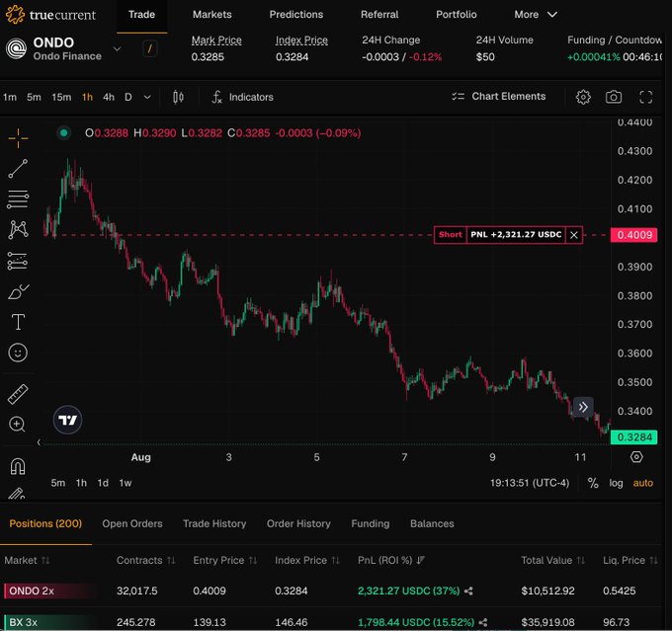The height and width of the screenshot is (631, 672).
Task: Switch chart interval to 4h
Action: pyautogui.click(x=109, y=97)
